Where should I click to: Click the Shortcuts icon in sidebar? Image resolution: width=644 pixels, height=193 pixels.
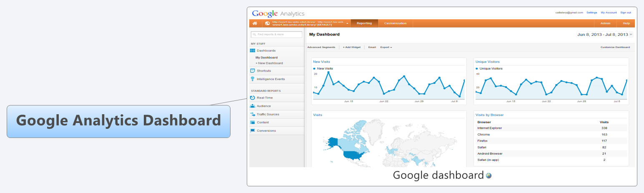pos(253,71)
